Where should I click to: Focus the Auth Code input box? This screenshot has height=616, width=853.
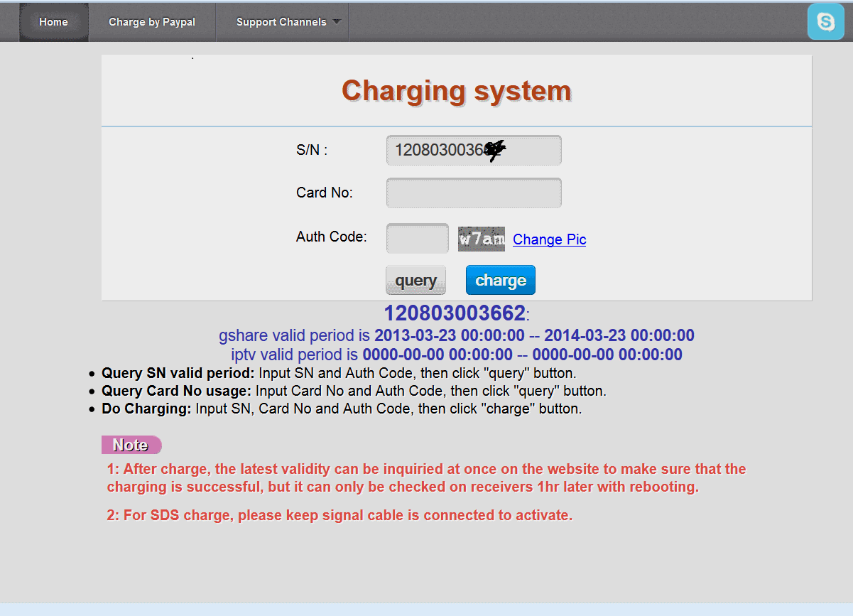click(x=417, y=239)
